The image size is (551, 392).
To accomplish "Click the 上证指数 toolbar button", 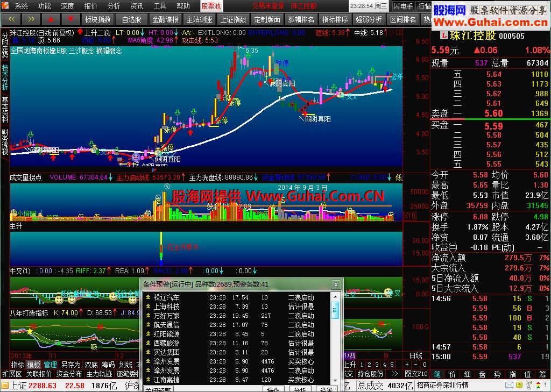I will (x=234, y=19).
